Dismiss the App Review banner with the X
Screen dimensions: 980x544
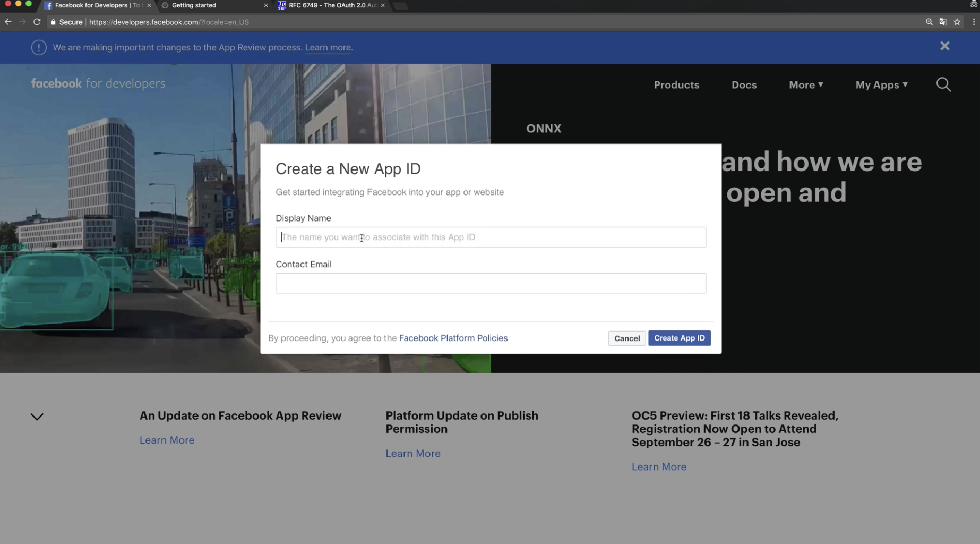[944, 46]
